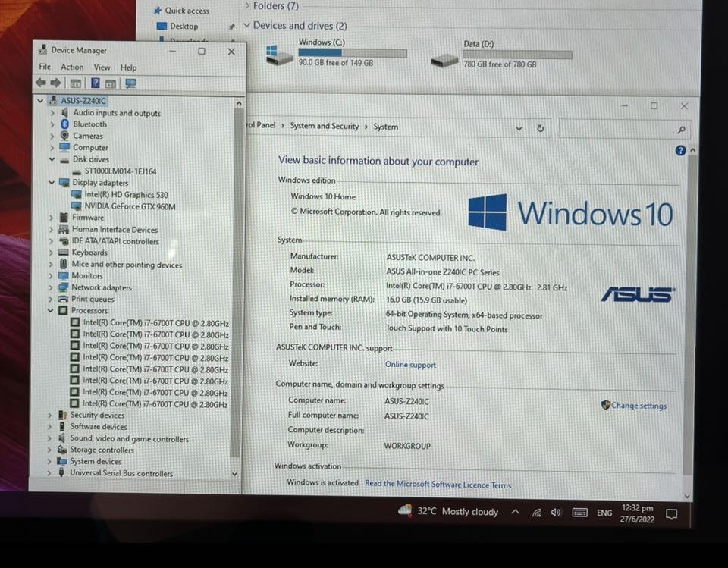Click the Device Manager Help icon

(96, 83)
